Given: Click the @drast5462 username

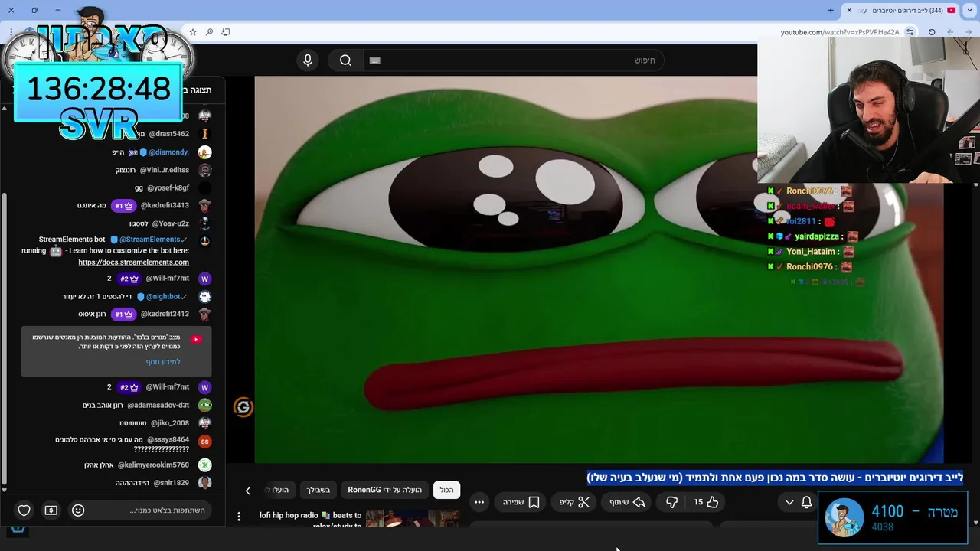Looking at the screenshot, I should pos(168,134).
